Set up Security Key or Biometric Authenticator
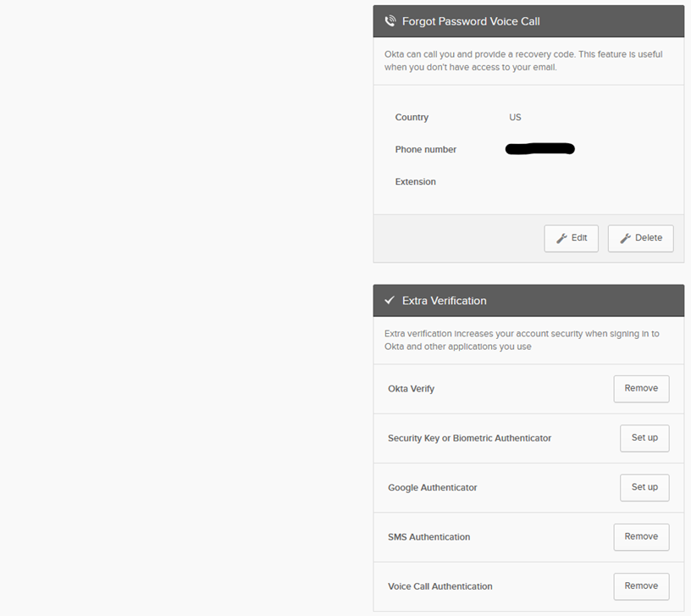This screenshot has height=616, width=691. (x=644, y=438)
